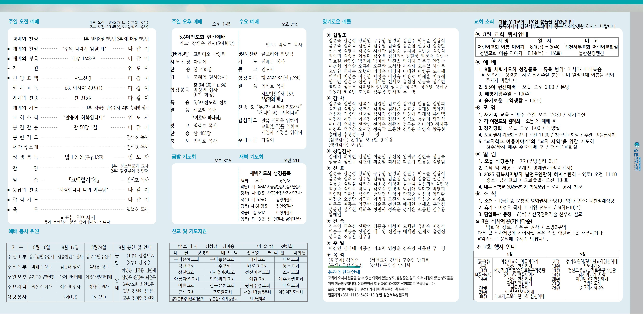Click the '5,6여전도회 헌신예배' title
The image size is (644, 314).
(x=202, y=37)
